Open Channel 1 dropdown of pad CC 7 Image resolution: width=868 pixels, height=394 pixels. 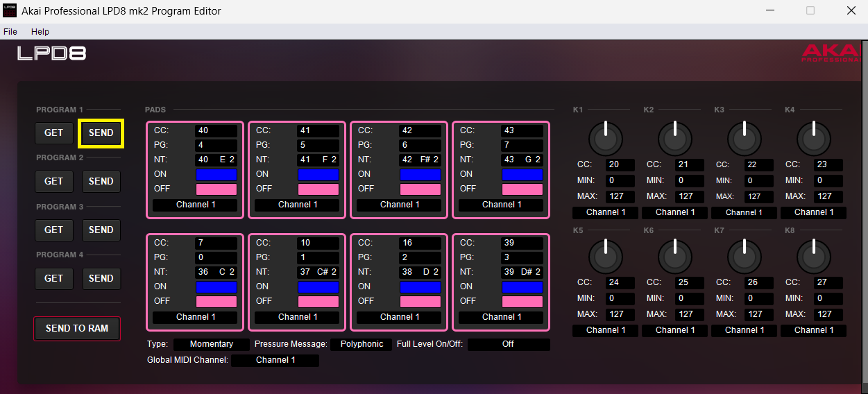tap(195, 317)
